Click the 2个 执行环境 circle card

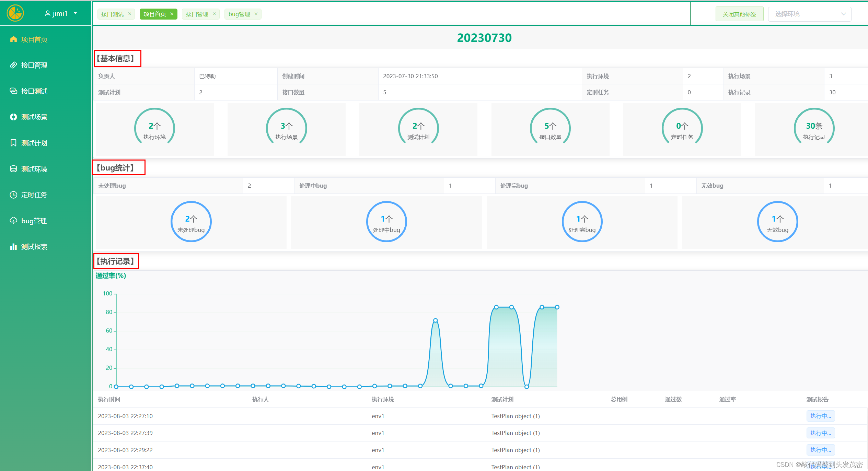pyautogui.click(x=154, y=129)
